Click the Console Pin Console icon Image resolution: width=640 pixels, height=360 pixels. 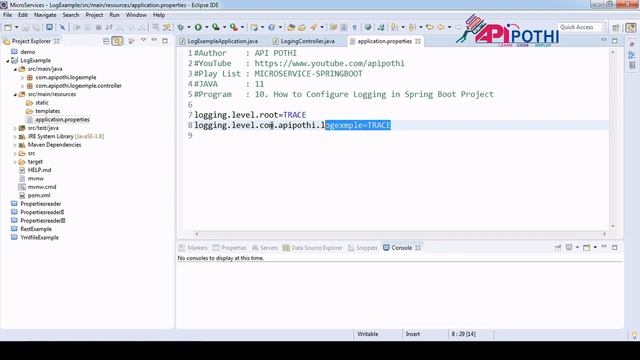[558, 247]
